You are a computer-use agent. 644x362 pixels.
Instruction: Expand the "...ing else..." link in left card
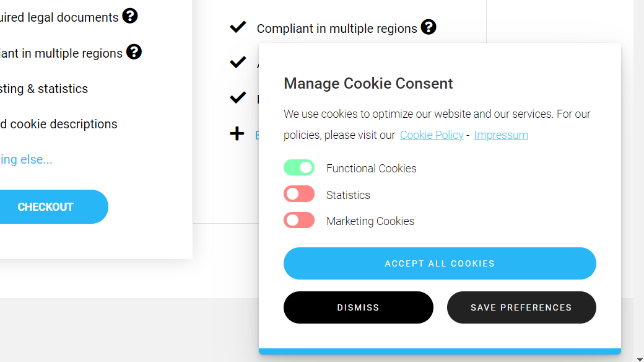pos(26,159)
